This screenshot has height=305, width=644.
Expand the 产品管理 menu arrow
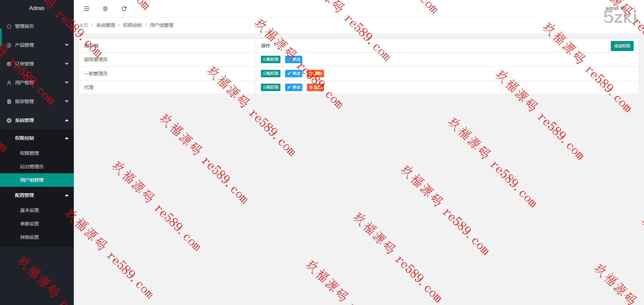click(67, 45)
